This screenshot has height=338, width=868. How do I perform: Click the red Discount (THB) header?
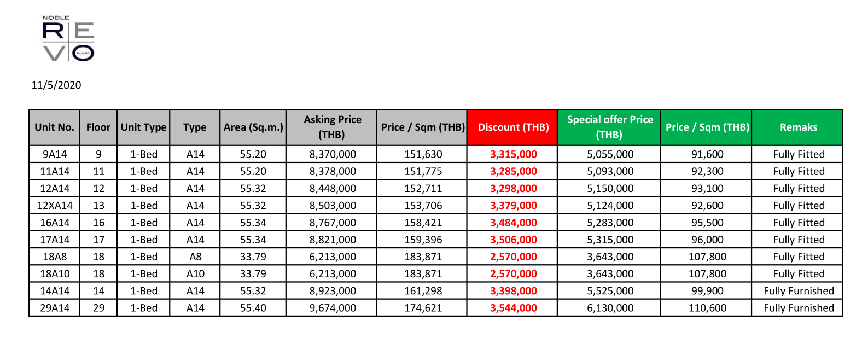(513, 127)
